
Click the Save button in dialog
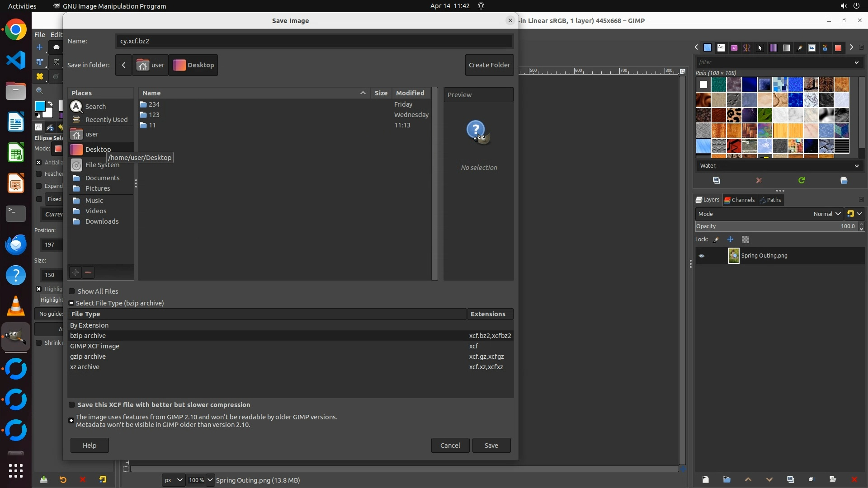[491, 446]
